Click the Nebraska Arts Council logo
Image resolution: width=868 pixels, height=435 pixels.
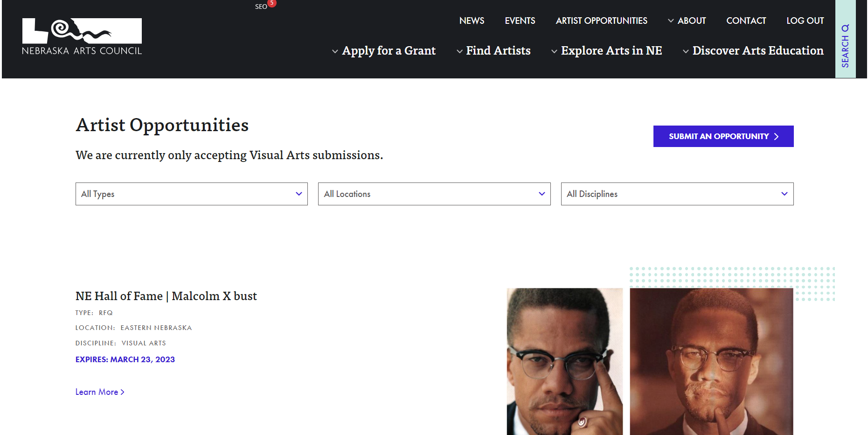(82, 37)
